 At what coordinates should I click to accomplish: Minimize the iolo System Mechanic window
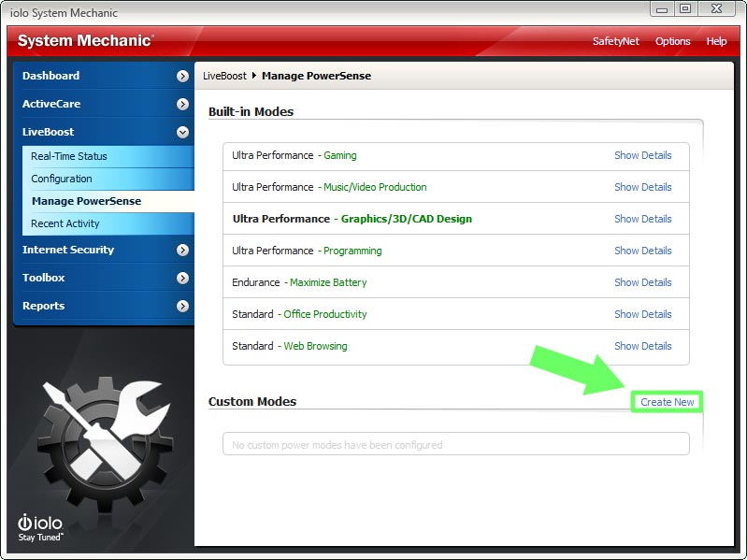pyautogui.click(x=661, y=9)
